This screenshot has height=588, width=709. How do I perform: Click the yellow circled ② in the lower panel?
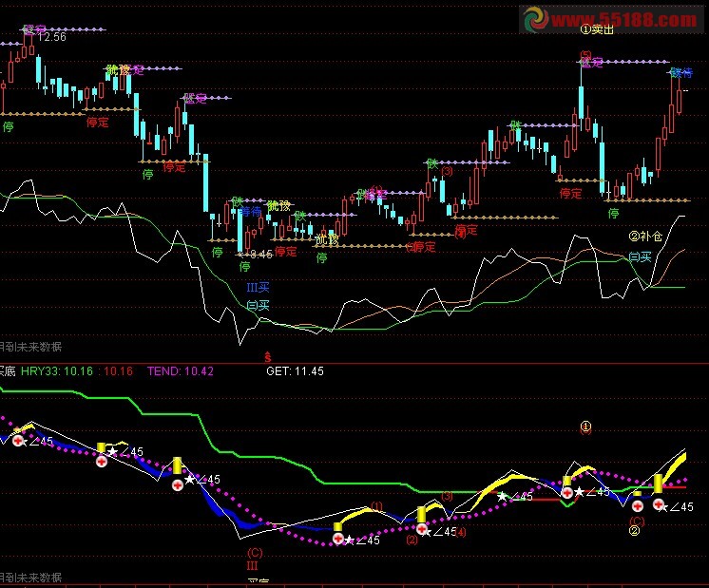click(x=634, y=531)
